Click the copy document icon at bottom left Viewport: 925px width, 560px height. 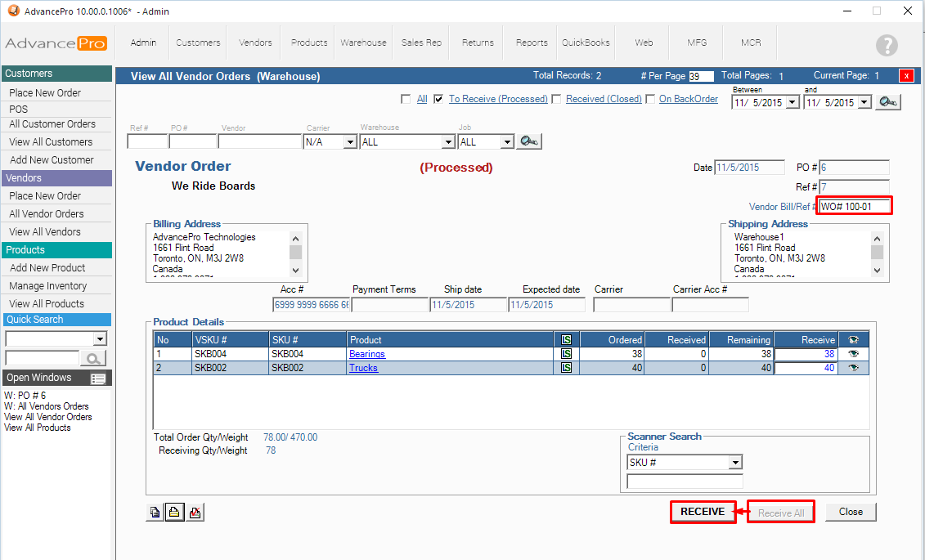pos(155,513)
